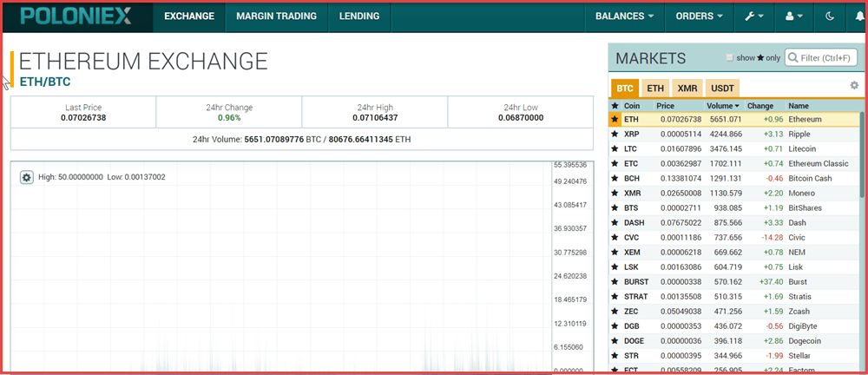Click the Poloniex logo
868x375 pixels.
tap(76, 16)
